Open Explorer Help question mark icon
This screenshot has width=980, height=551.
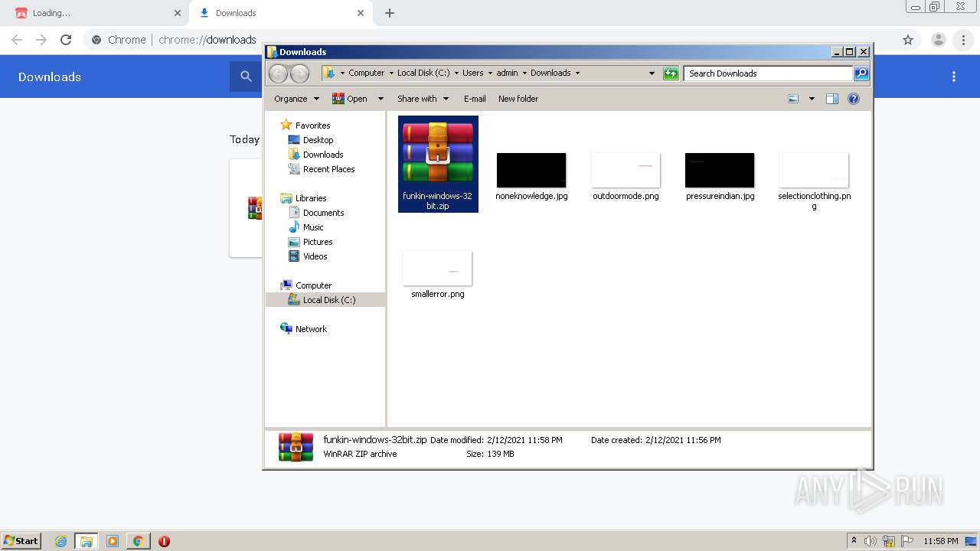854,99
